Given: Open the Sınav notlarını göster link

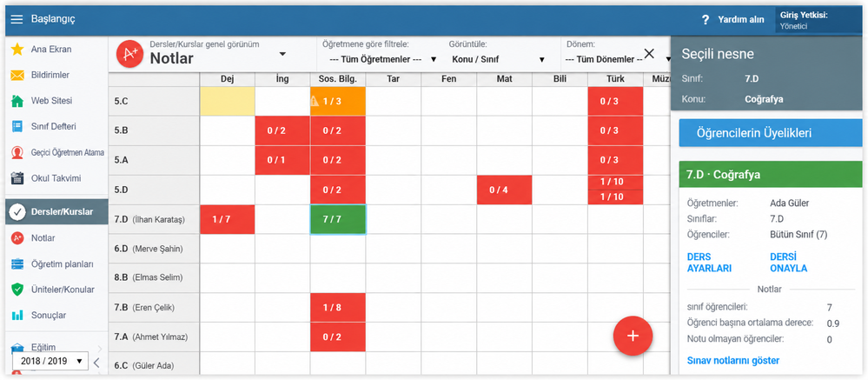Looking at the screenshot, I should [733, 361].
